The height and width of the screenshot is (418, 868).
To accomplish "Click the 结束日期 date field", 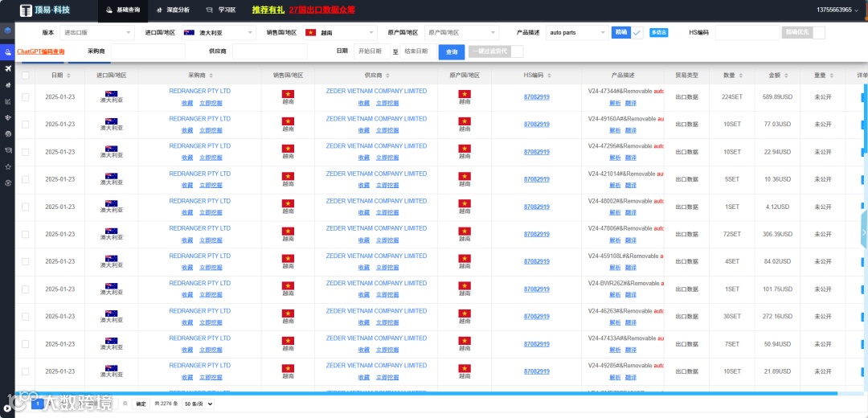I will click(418, 51).
